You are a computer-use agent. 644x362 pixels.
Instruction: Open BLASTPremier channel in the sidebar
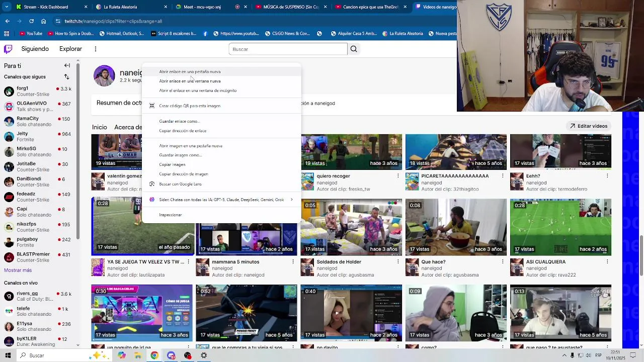pos(38,257)
